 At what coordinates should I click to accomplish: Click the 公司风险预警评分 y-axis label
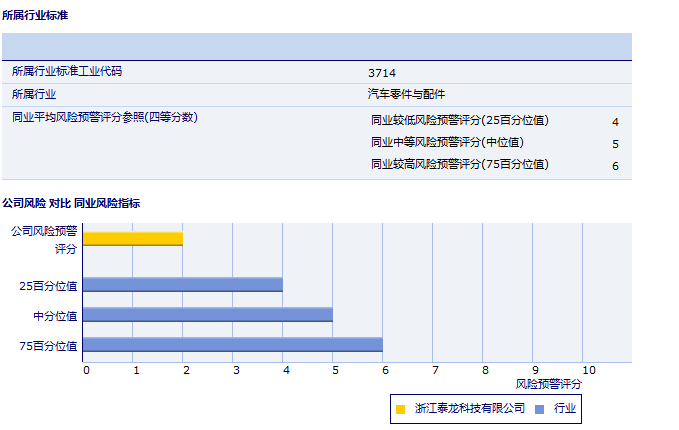44,239
